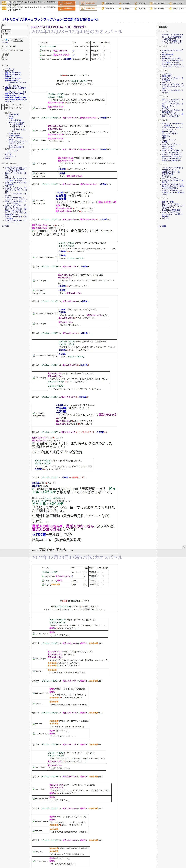
Task: Open 愚痴板 link
Action: (11, 139)
